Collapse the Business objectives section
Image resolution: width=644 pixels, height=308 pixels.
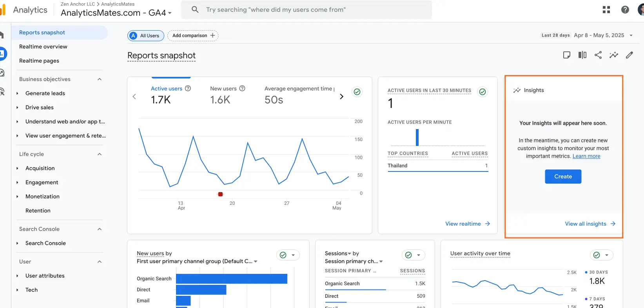pyautogui.click(x=100, y=79)
